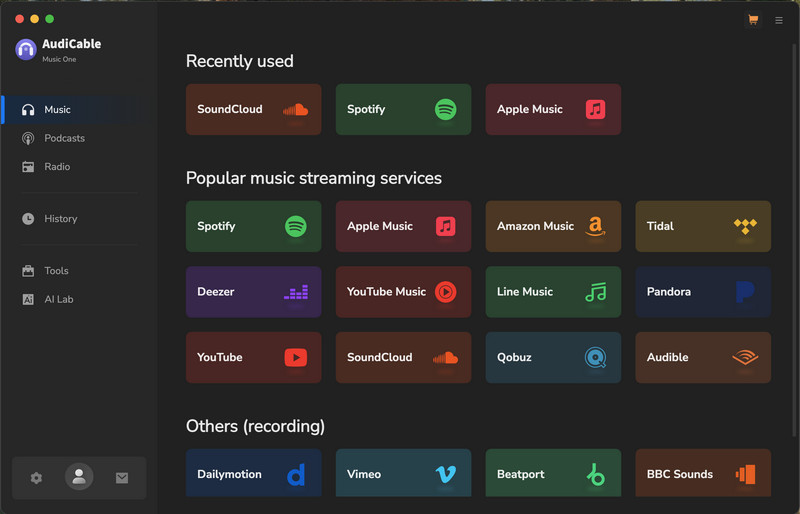Click the Audible logo icon
800x514 pixels.
click(x=745, y=357)
